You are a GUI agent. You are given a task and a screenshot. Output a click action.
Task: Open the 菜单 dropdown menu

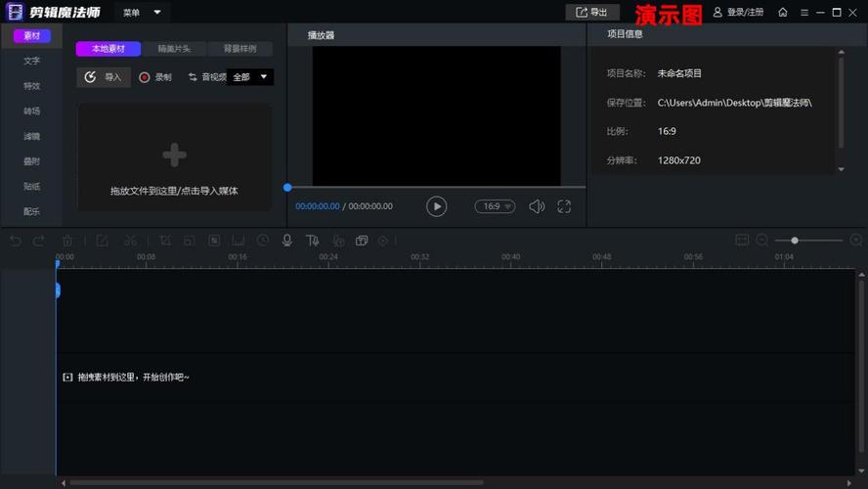[143, 12]
